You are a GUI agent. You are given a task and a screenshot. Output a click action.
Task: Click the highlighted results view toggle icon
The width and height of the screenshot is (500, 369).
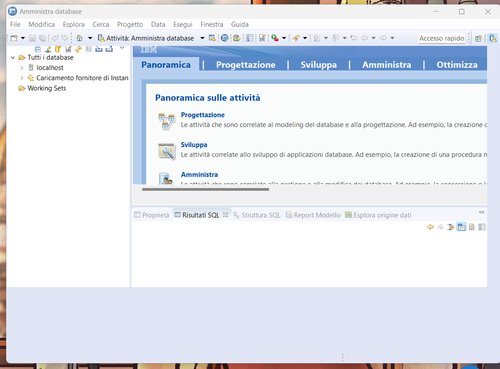click(461, 227)
